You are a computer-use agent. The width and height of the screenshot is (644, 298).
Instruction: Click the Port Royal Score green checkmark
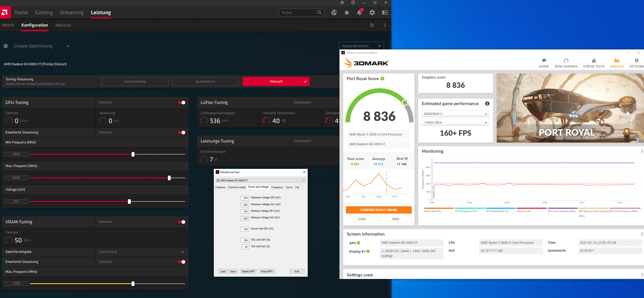[x=382, y=79]
